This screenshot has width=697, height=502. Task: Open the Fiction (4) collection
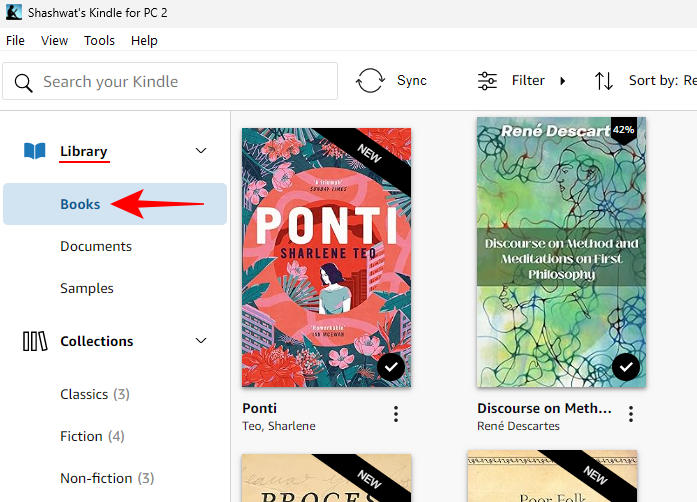pyautogui.click(x=92, y=436)
